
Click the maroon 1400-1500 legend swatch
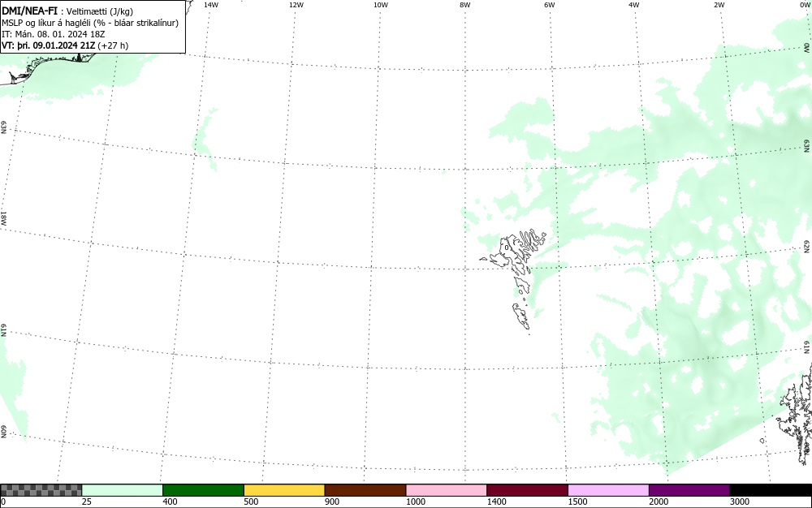[x=527, y=490]
